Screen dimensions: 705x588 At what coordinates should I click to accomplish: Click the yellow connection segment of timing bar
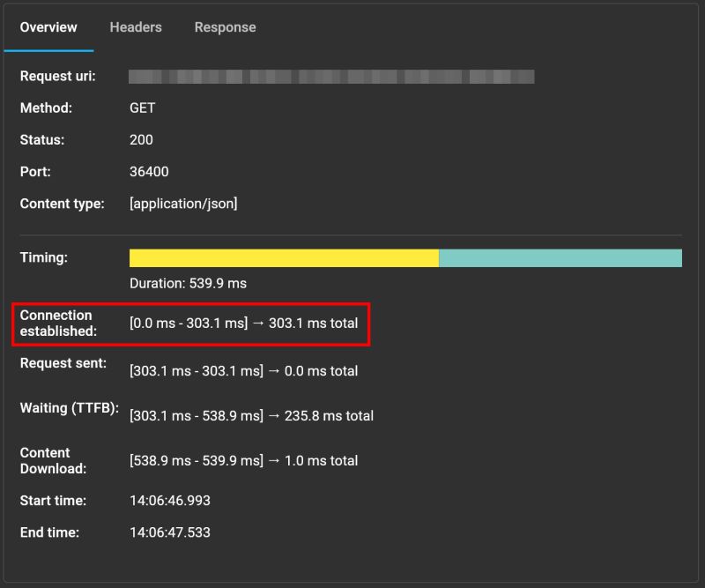click(282, 257)
